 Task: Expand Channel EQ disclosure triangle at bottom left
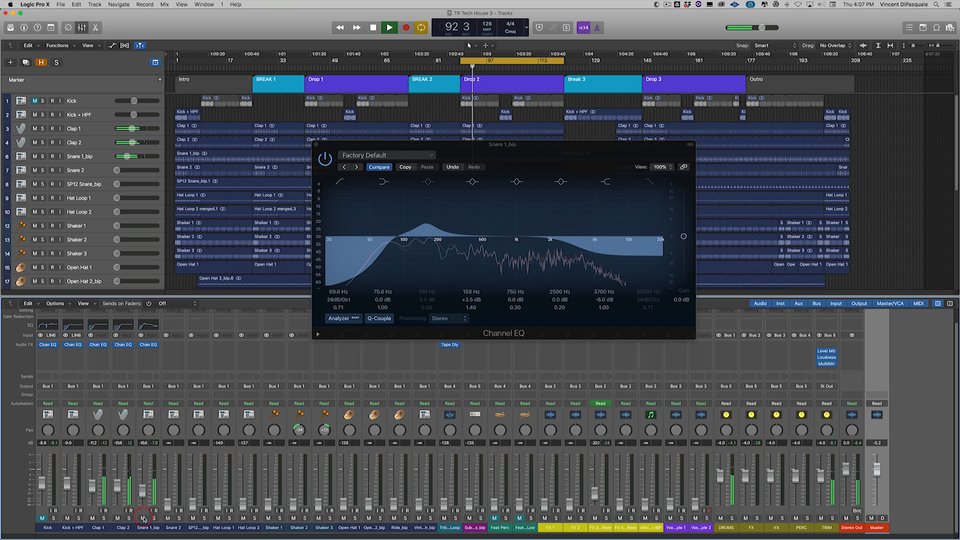(x=318, y=334)
